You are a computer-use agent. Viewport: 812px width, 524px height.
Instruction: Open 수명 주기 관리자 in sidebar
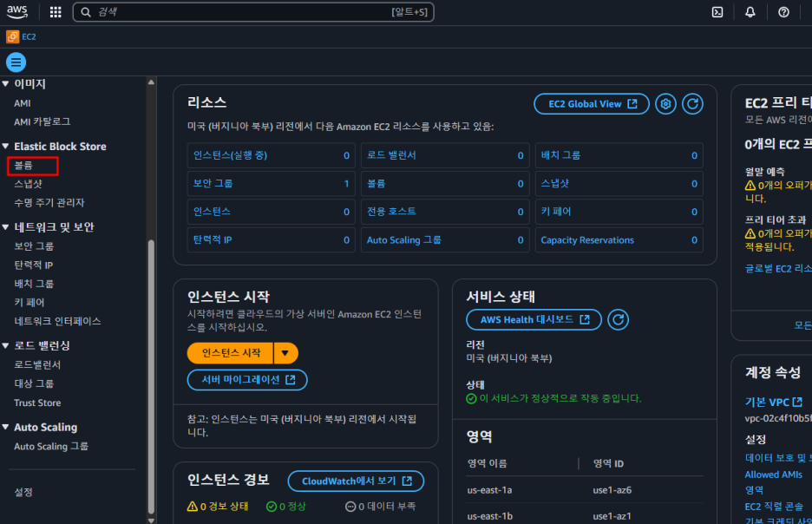click(x=49, y=202)
